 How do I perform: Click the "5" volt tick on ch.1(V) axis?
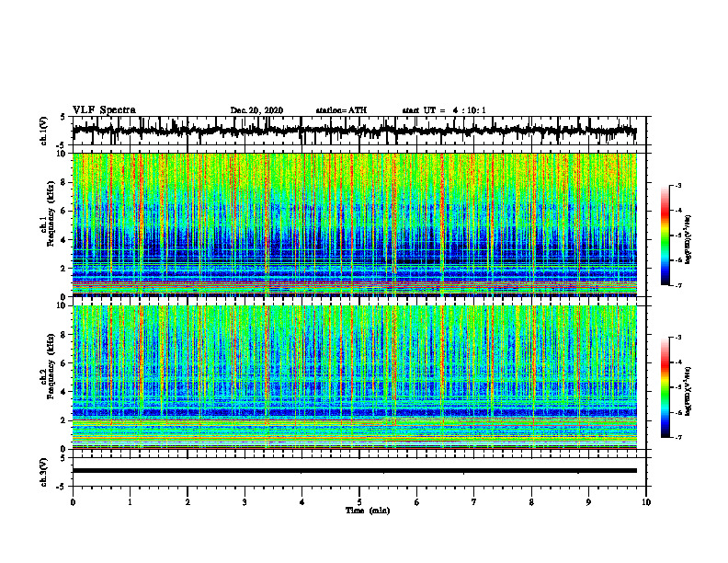63,117
